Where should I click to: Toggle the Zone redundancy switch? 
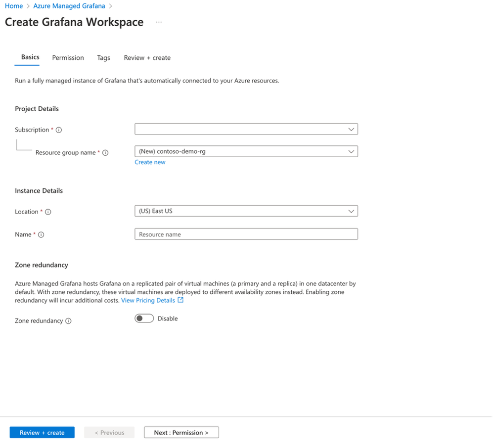144,318
